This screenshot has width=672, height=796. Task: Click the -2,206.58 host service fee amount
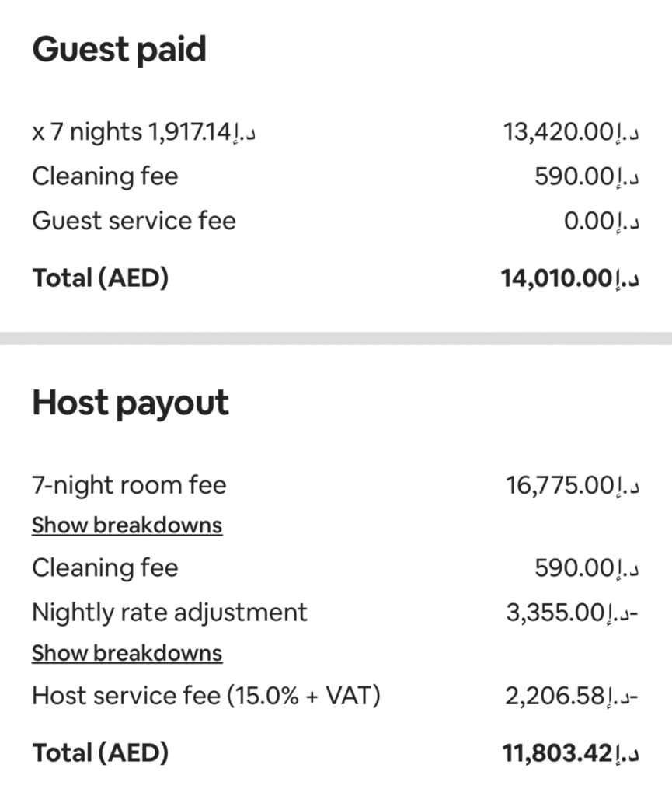pyautogui.click(x=572, y=696)
